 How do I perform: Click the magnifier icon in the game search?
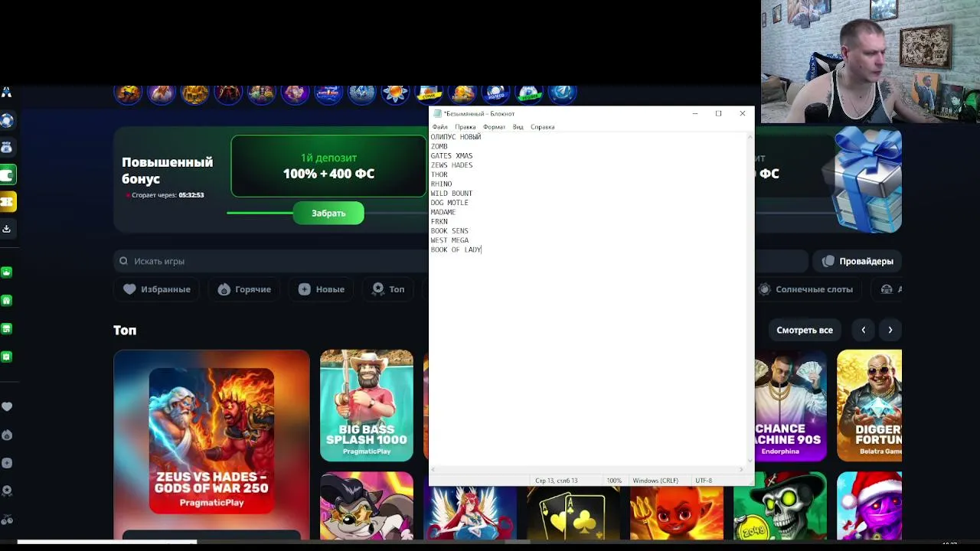click(123, 261)
